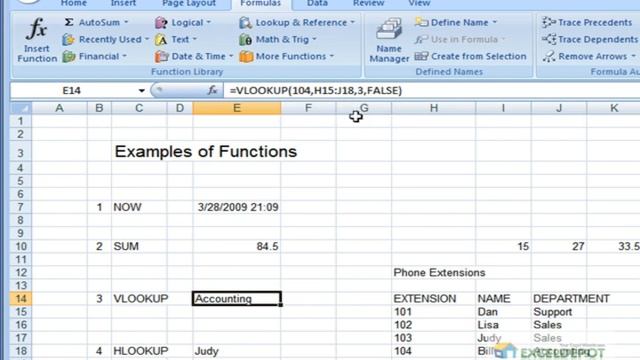This screenshot has width=640, height=360.
Task: Switch to the View tab
Action: (419, 3)
